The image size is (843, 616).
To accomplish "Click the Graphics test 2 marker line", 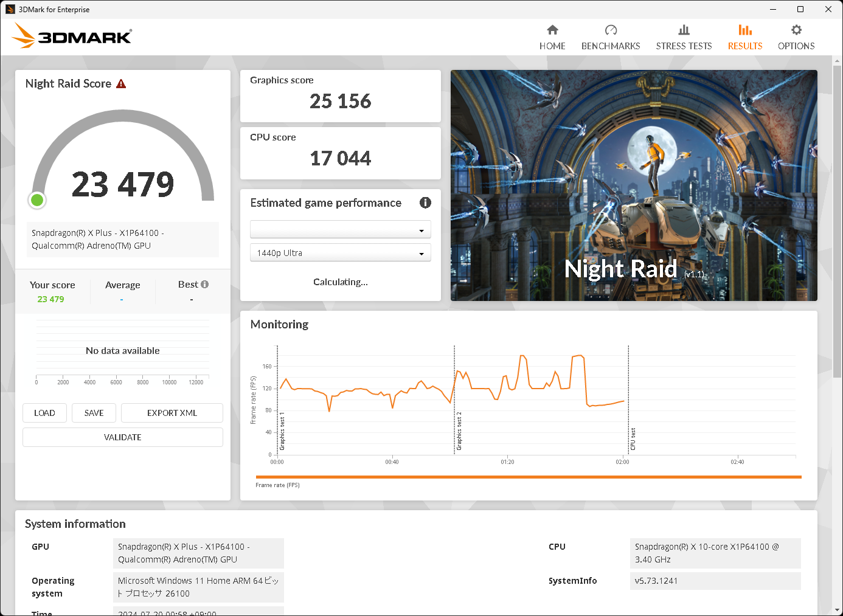I will coord(454,400).
